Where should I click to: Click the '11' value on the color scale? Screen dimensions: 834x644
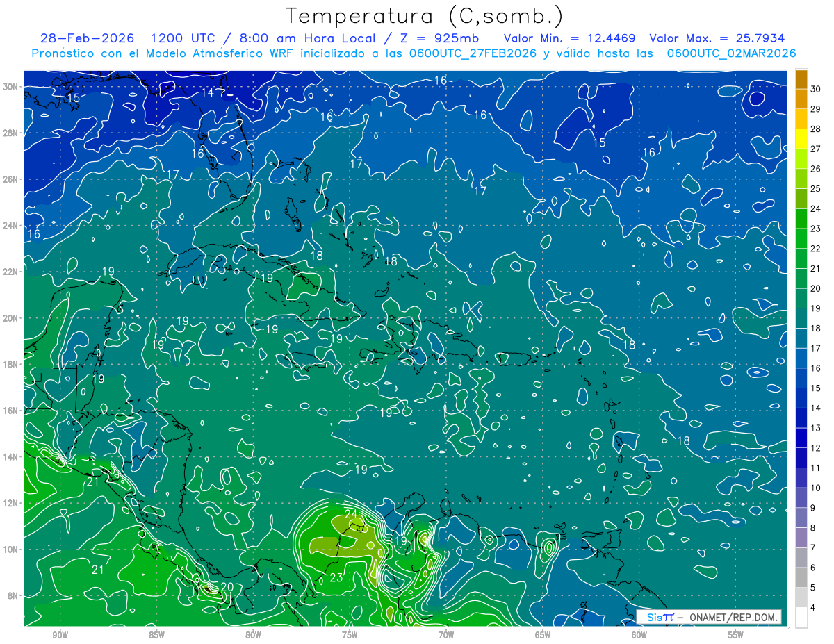click(x=816, y=468)
